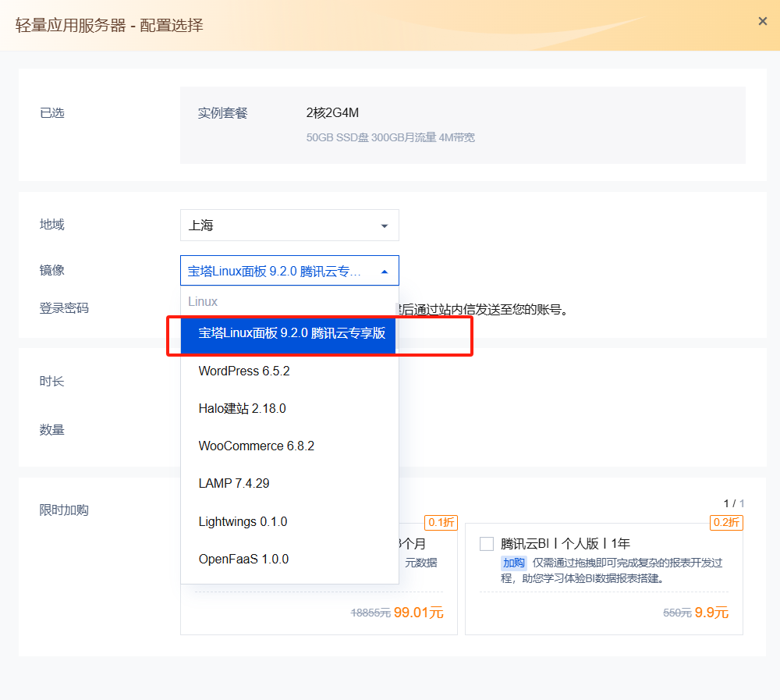
Task: Click the 镜像 dropdown up-arrow icon
Action: (x=384, y=272)
